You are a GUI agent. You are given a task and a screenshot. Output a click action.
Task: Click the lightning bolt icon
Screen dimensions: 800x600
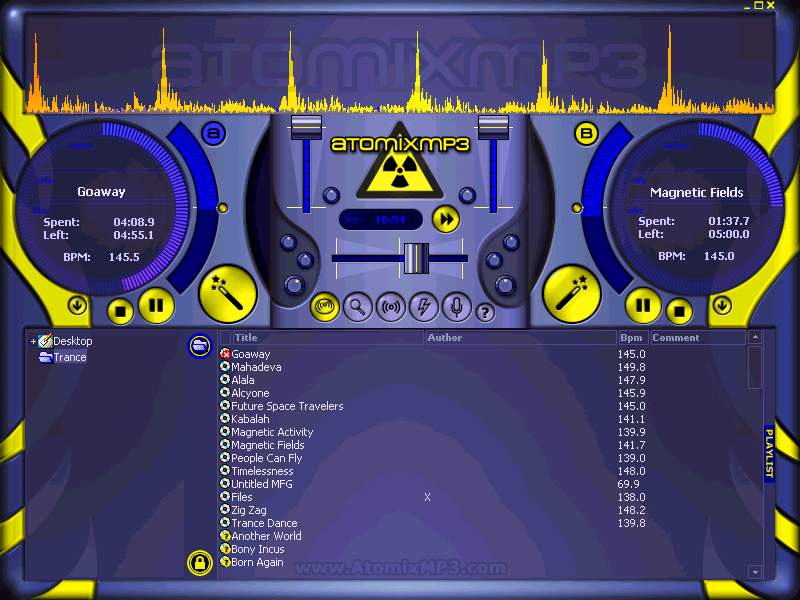(423, 307)
